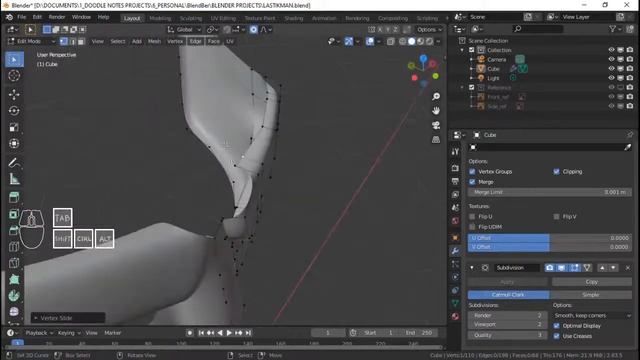Collapse the Subdivision modifier panel
The height and width of the screenshot is (360, 640).
(x=472, y=268)
